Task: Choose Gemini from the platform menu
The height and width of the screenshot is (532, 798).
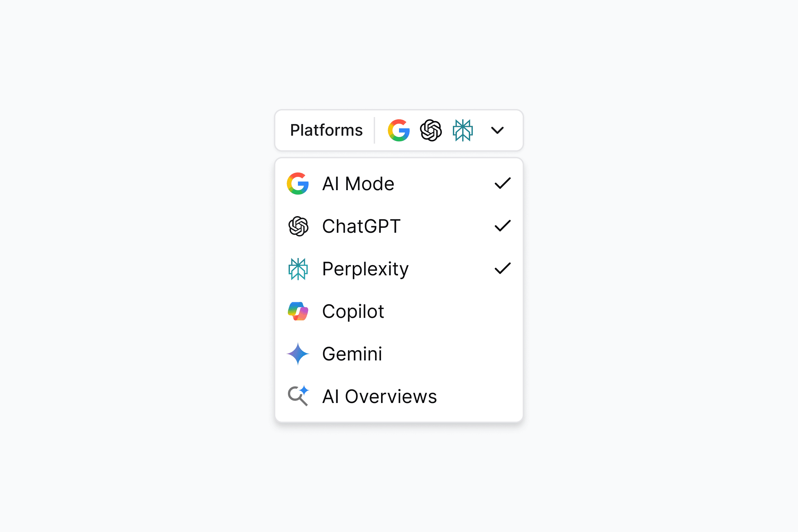Action: (352, 354)
